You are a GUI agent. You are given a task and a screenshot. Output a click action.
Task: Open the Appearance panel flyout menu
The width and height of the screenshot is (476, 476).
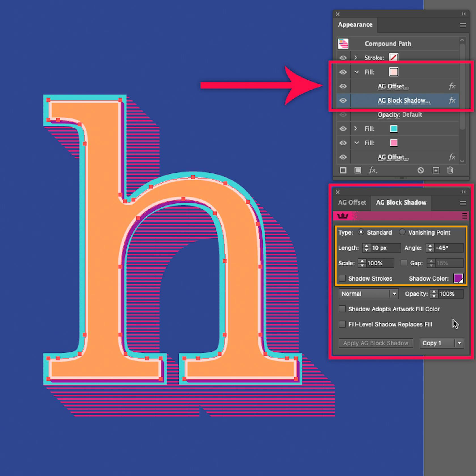tap(463, 25)
